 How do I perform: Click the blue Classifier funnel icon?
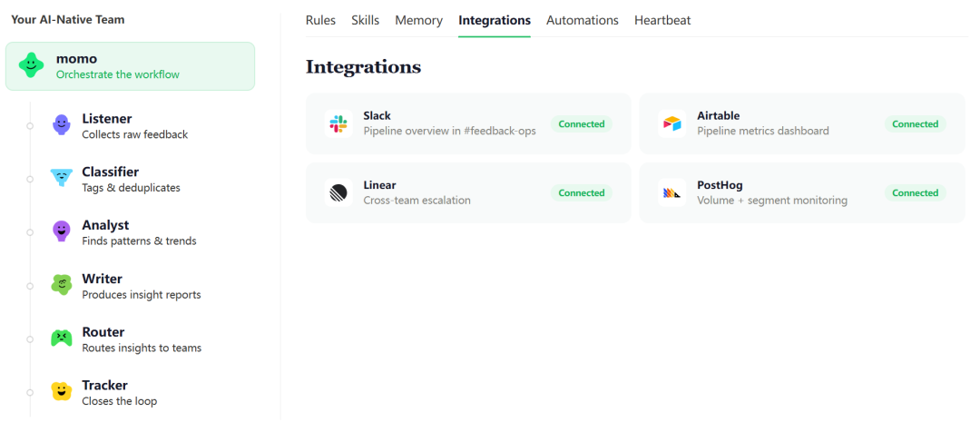click(x=62, y=178)
